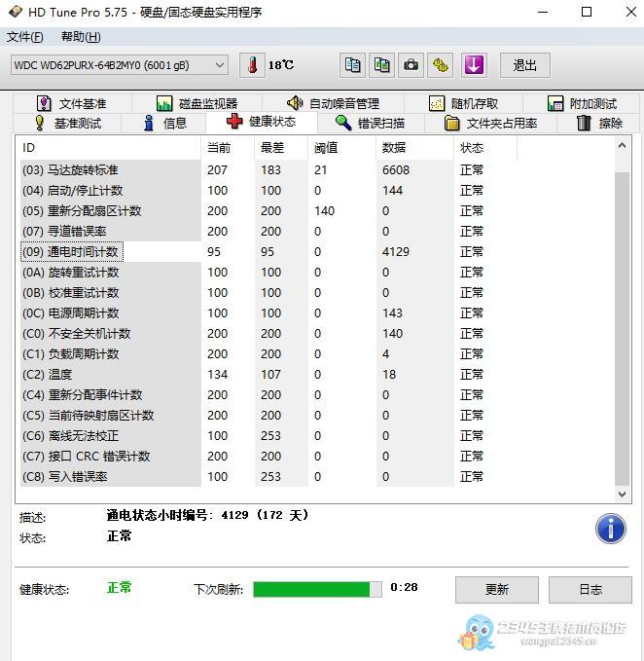Click the blue info icon button
The image size is (644, 661).
pos(610,529)
